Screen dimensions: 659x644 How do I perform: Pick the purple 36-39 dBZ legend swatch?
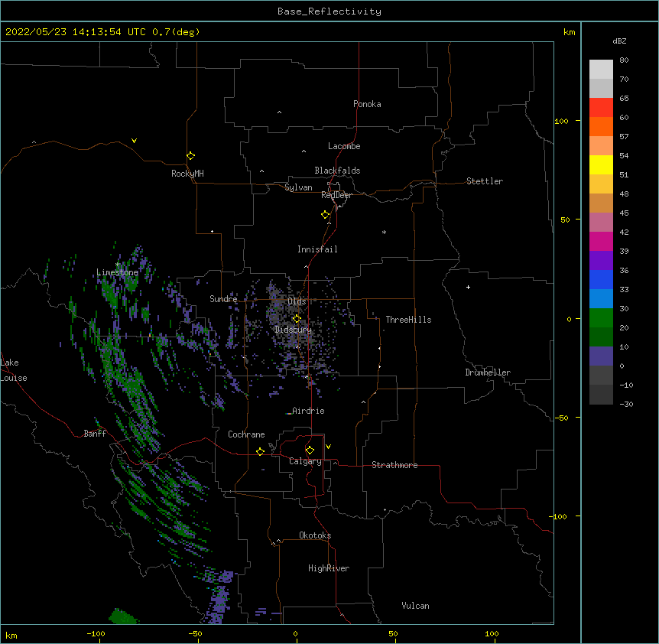tap(601, 261)
